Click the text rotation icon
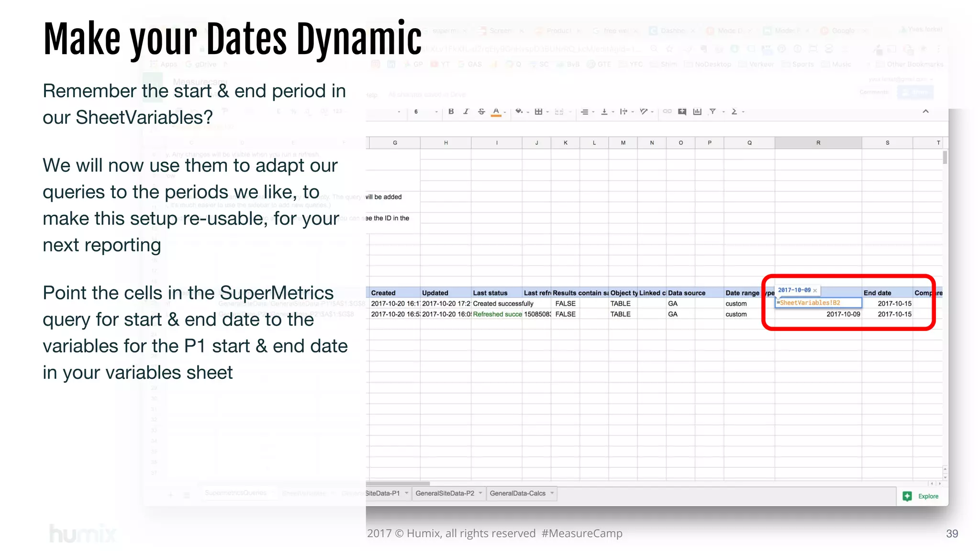980x551 pixels. 644,111
